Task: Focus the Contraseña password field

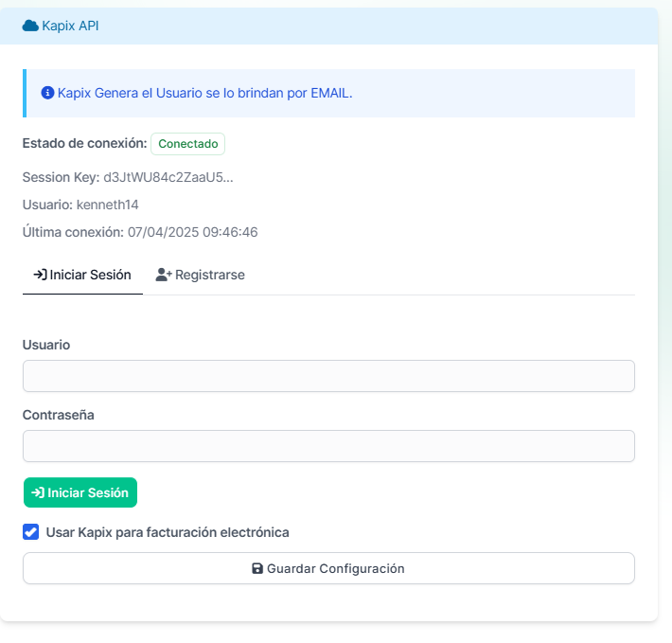Action: pos(328,447)
